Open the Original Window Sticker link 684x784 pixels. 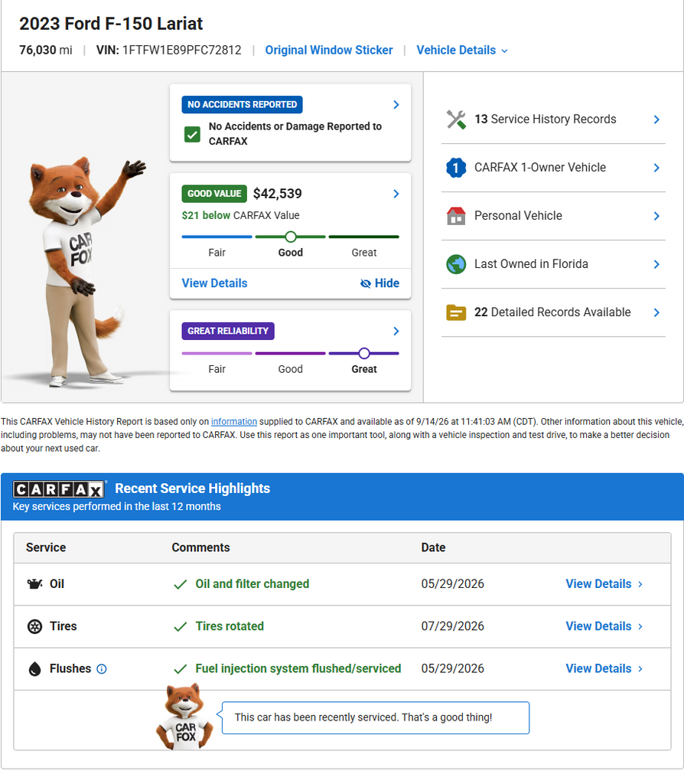click(x=329, y=51)
